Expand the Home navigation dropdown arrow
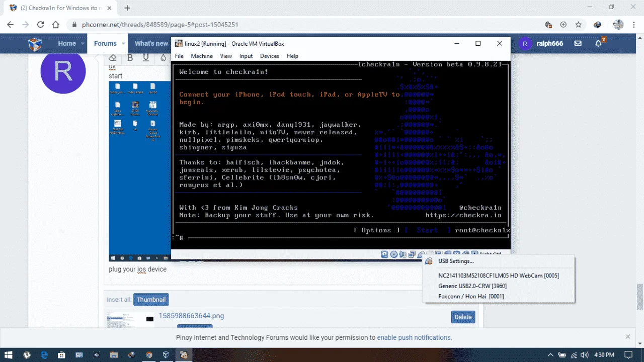 (83, 44)
